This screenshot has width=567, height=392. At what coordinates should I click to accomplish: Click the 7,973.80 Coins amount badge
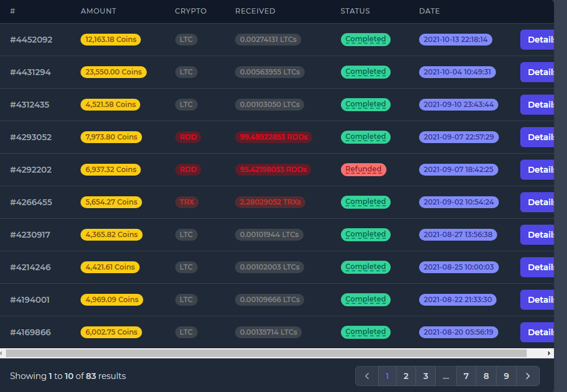click(111, 137)
